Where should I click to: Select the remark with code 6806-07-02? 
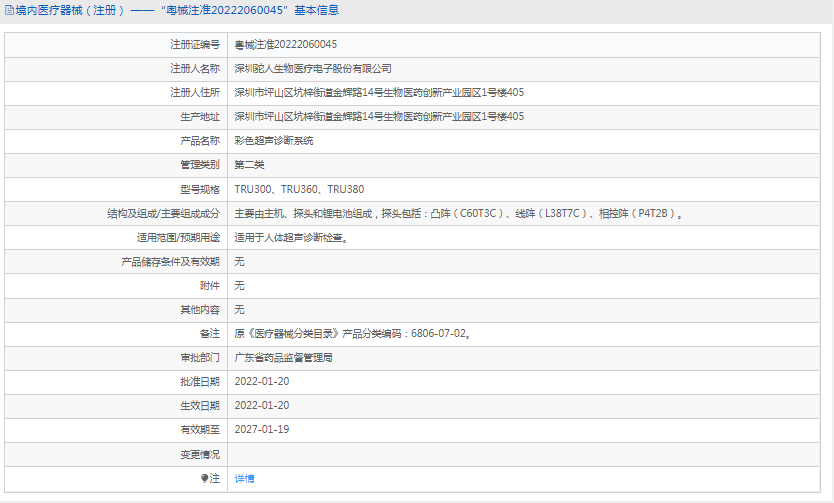pos(353,334)
